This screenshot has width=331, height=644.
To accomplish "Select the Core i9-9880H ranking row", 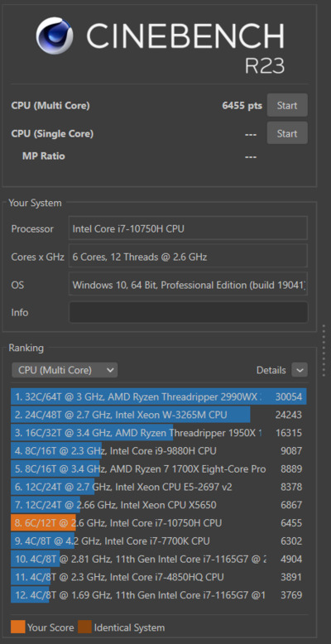I will pyautogui.click(x=159, y=451).
